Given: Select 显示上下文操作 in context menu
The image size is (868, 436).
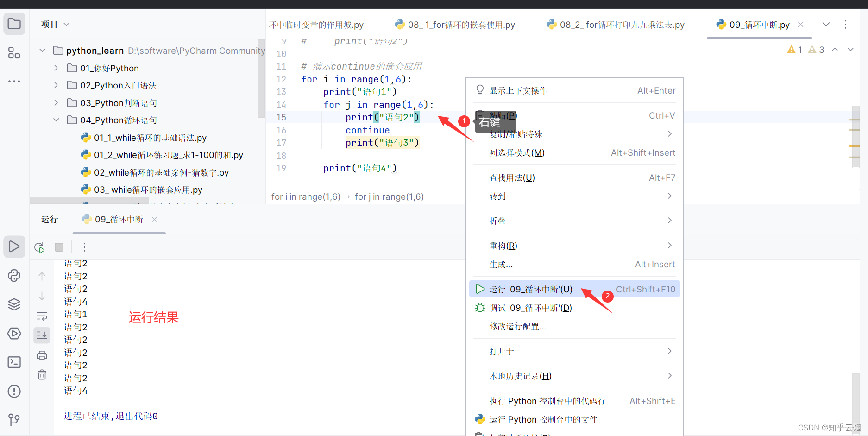Looking at the screenshot, I should pos(574,90).
